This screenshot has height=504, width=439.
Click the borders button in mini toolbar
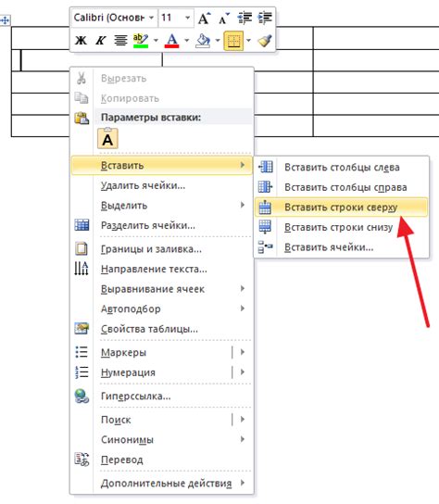click(233, 41)
